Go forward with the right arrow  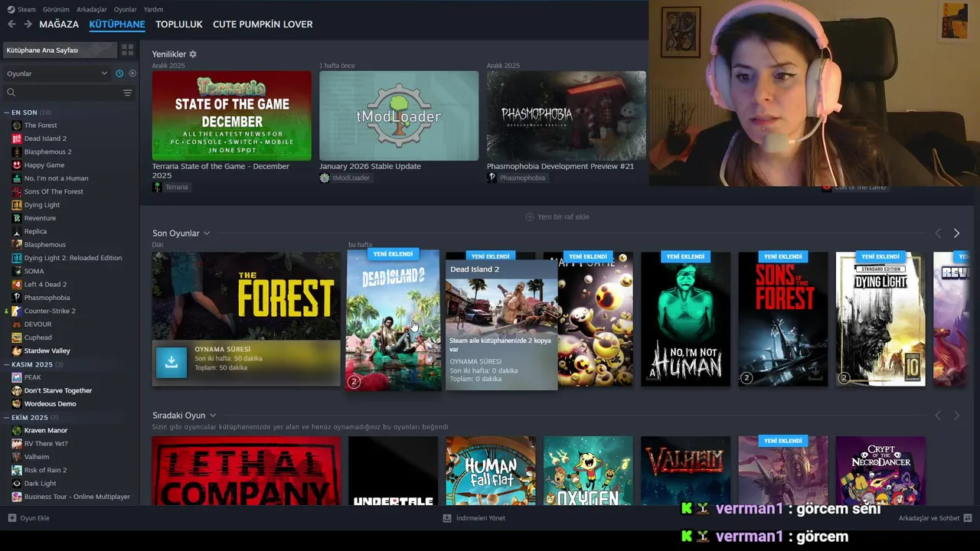[28, 24]
